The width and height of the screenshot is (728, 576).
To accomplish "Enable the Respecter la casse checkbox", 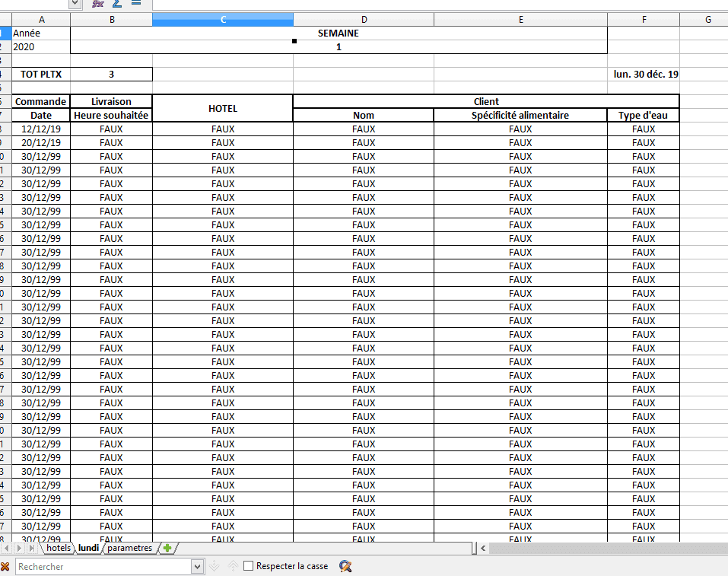I will click(x=249, y=566).
